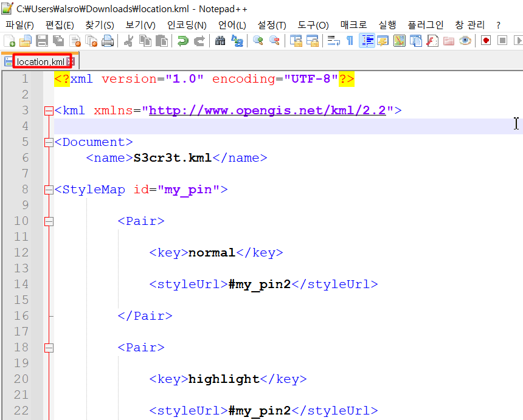Print the current document

(x=108, y=41)
